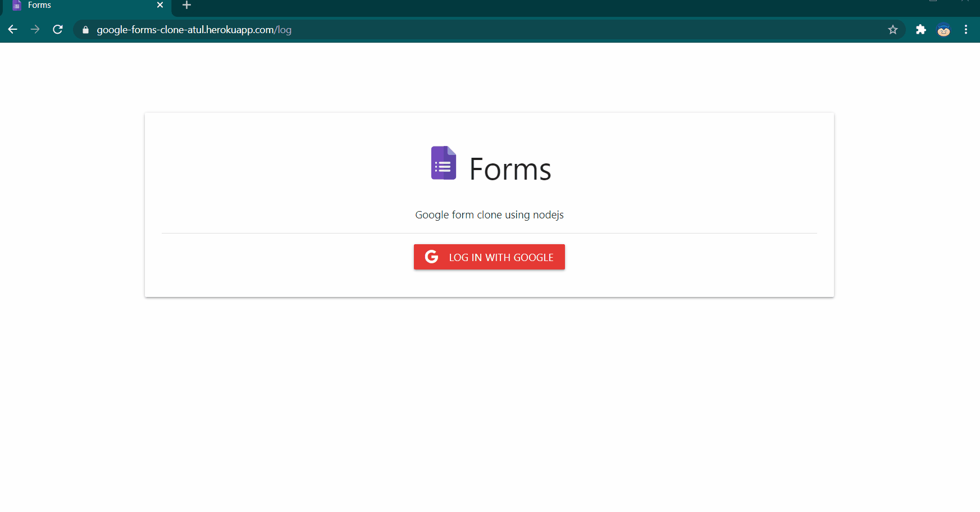This screenshot has width=980, height=512.
Task: Click the 'Google form clone using nodejs' text
Action: (x=489, y=215)
